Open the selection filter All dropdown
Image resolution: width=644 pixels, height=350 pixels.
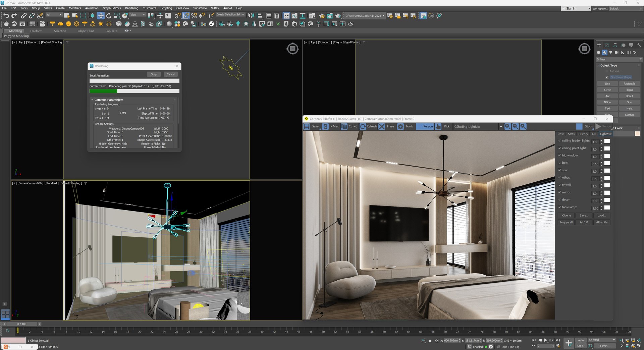pyautogui.click(x=54, y=15)
